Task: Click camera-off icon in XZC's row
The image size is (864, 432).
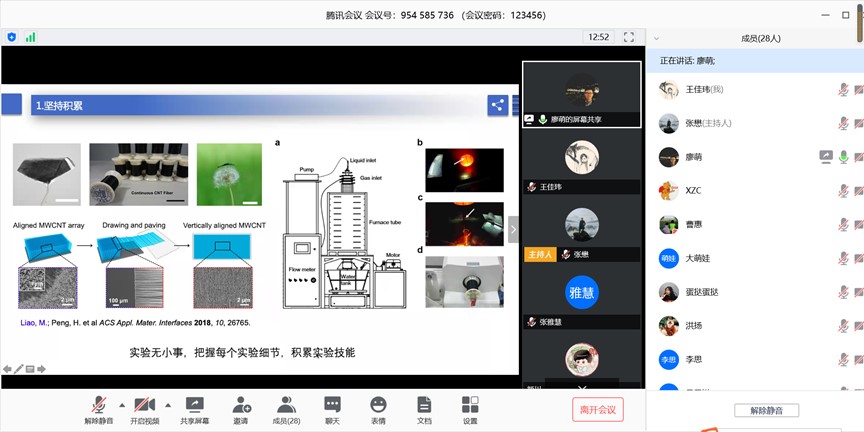Action: point(859,191)
